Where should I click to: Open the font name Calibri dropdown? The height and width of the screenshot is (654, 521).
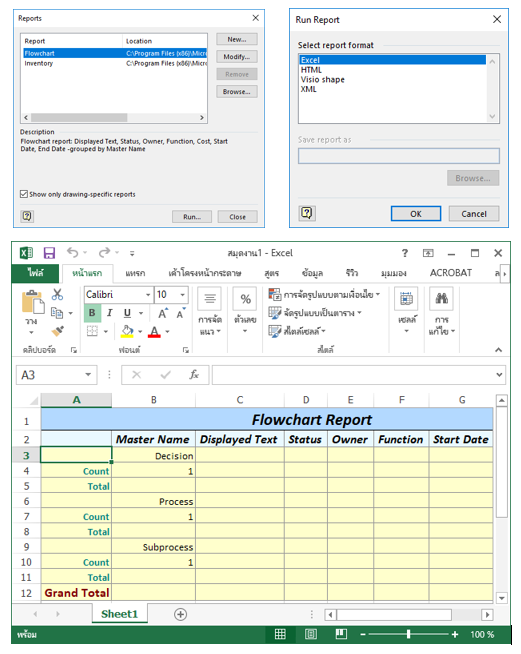pyautogui.click(x=148, y=294)
